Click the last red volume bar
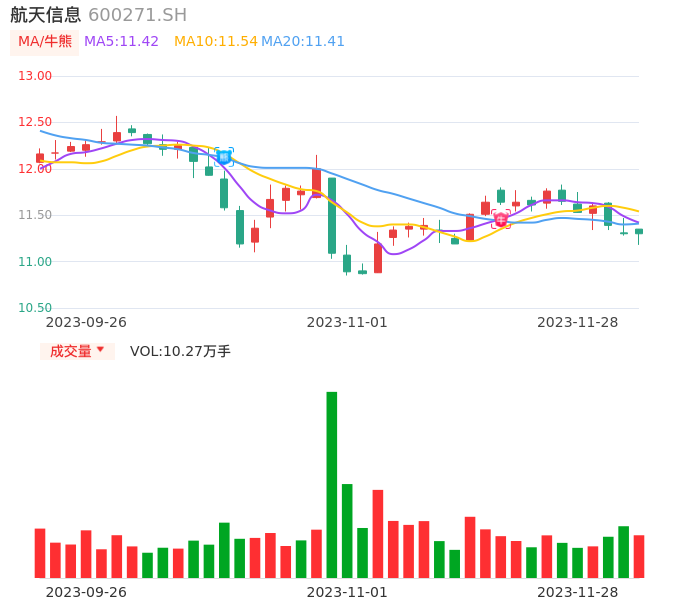The height and width of the screenshot is (606, 686). coord(639,556)
